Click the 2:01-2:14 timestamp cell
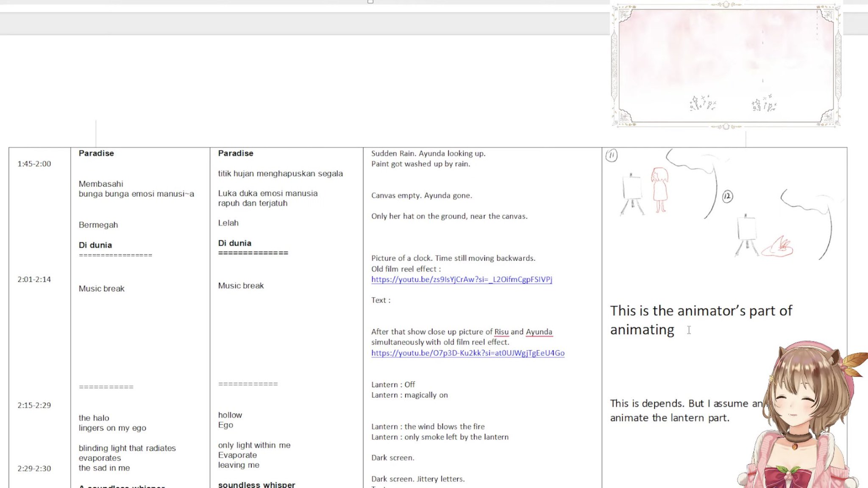 tap(34, 280)
